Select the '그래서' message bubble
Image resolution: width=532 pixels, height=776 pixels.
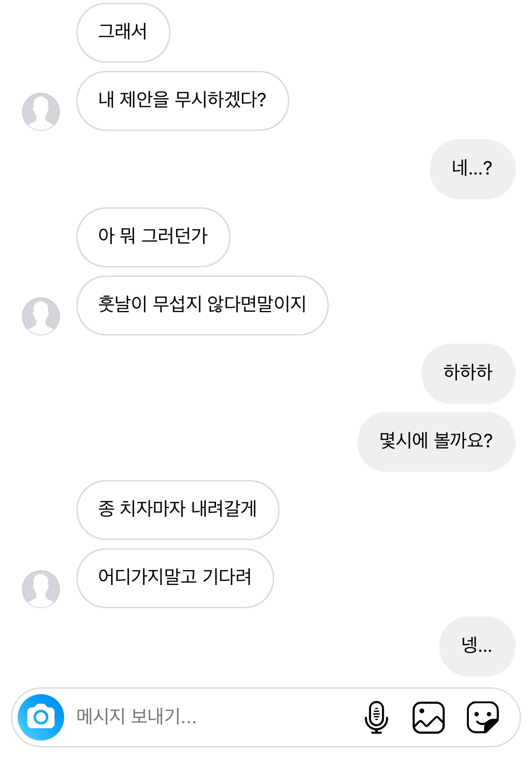click(123, 33)
